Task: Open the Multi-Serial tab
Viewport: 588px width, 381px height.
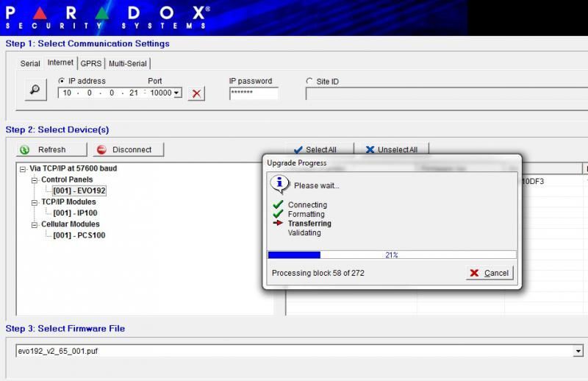Action: click(x=128, y=63)
